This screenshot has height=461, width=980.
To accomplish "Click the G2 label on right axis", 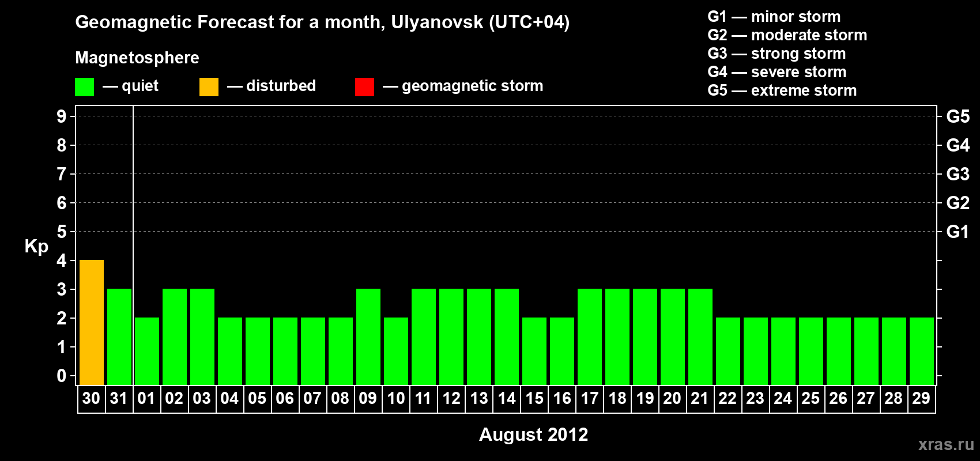I will pos(958,203).
